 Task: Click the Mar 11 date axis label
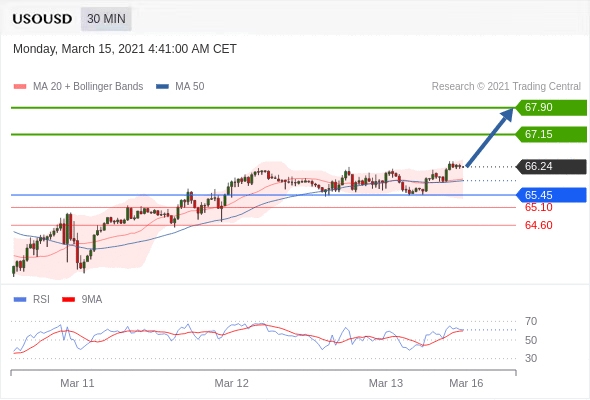coord(77,383)
